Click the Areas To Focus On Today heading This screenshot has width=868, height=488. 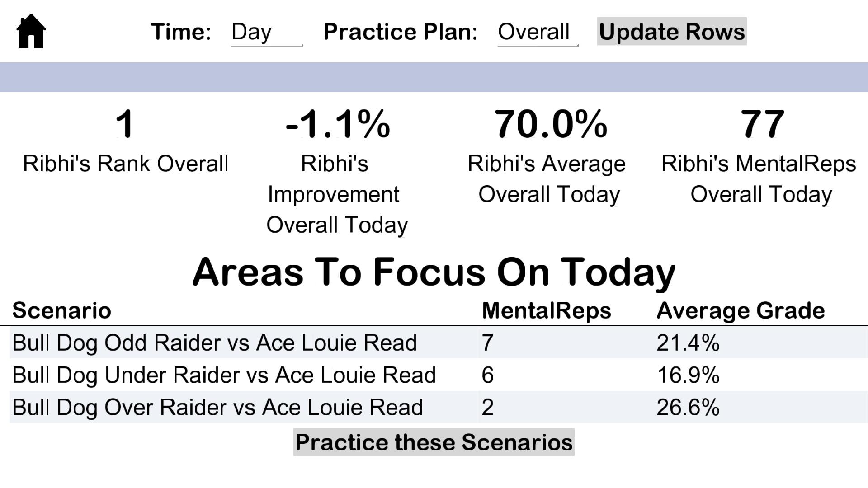tap(434, 272)
